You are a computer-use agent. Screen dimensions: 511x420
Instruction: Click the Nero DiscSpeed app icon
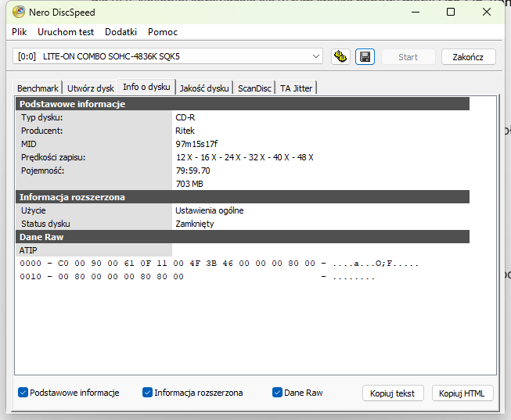click(x=19, y=12)
